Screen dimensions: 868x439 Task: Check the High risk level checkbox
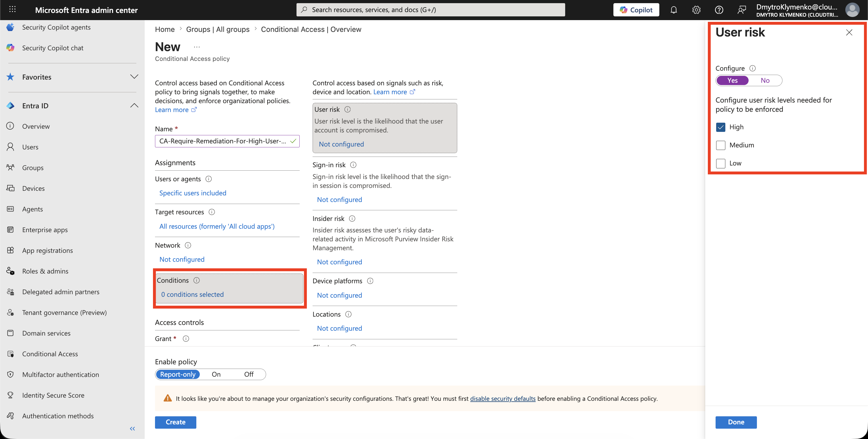click(720, 127)
